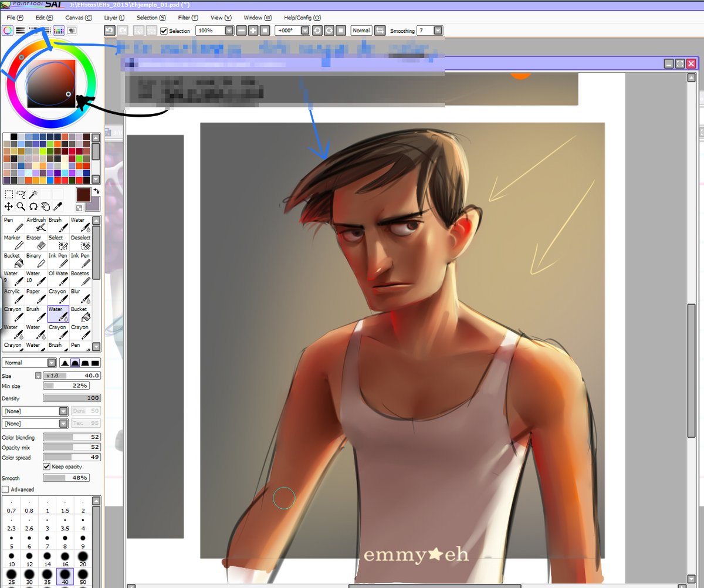Choose the sharpest pointed brush edge shape

[x=65, y=363]
